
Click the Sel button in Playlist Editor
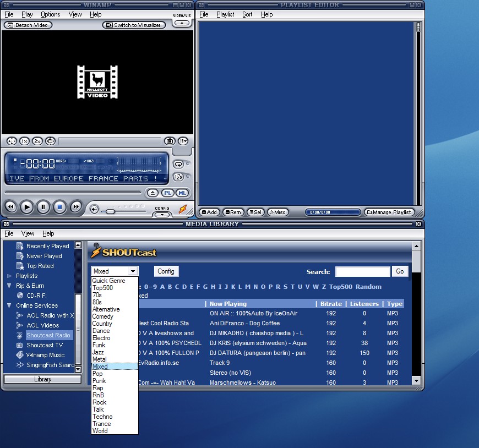pyautogui.click(x=255, y=212)
